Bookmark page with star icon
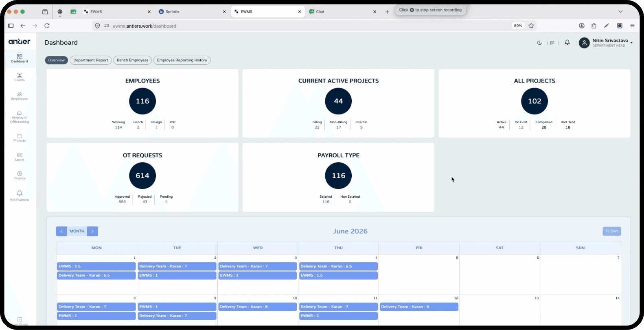Screen dimensions: 644x330 tap(531, 26)
